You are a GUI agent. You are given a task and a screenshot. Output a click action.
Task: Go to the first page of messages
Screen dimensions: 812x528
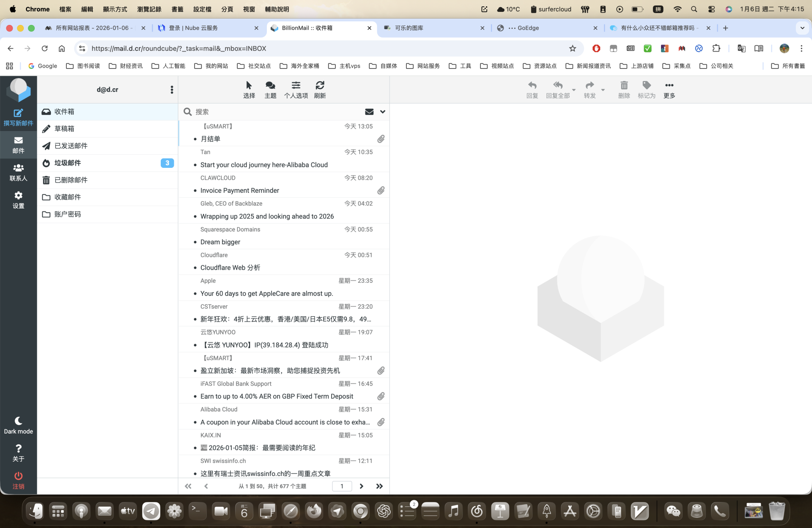[x=188, y=486]
